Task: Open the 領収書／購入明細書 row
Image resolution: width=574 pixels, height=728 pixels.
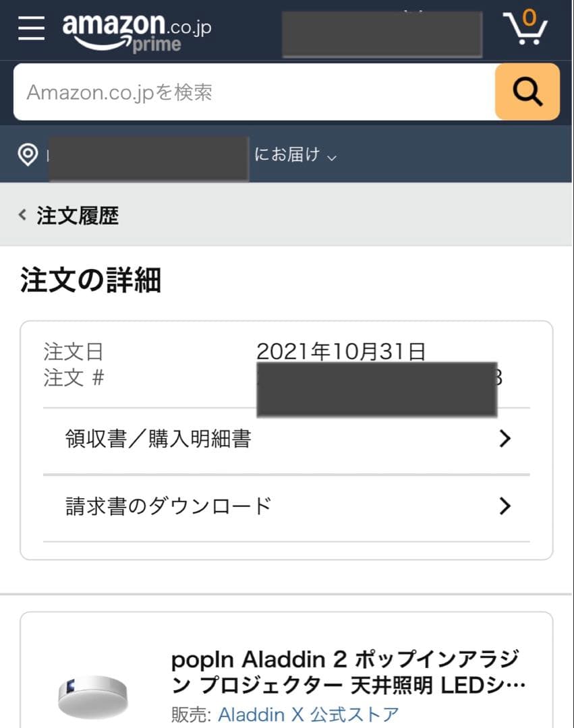Action: [x=159, y=439]
